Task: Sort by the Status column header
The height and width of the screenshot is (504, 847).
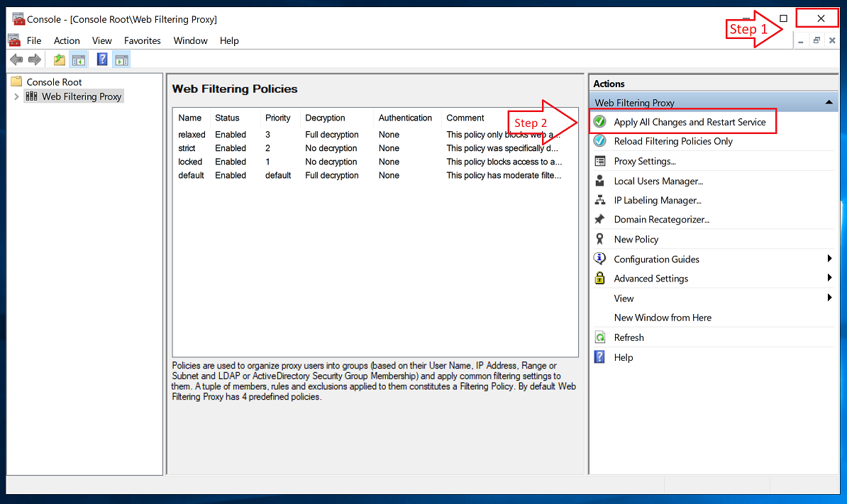Action: tap(227, 118)
